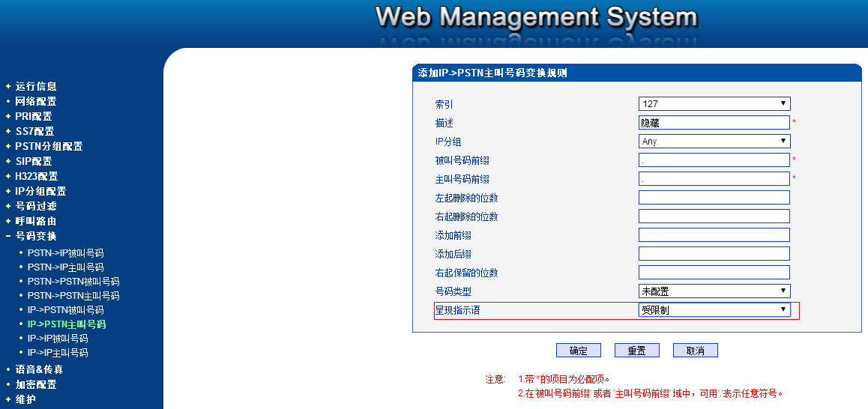Click the 确定 button
The height and width of the screenshot is (409, 868).
[x=578, y=351]
